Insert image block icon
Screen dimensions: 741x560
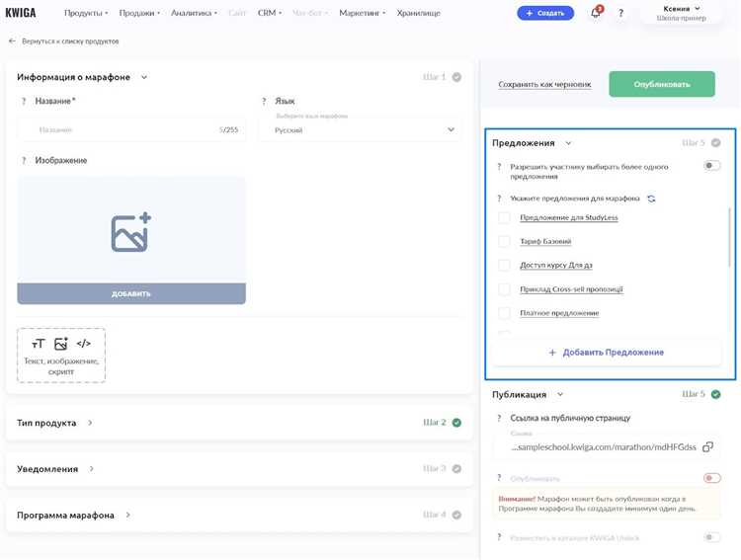click(x=61, y=344)
